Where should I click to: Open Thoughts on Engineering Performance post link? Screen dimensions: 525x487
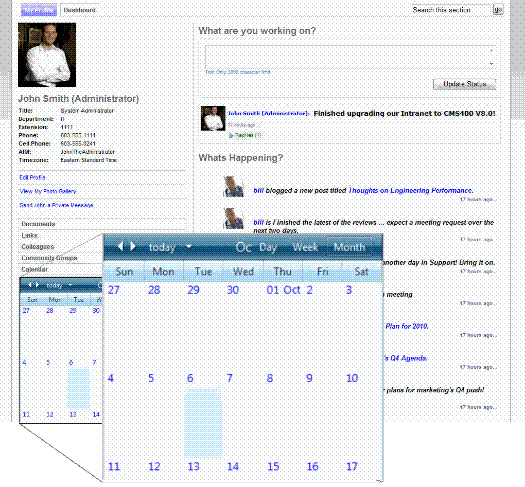pyautogui.click(x=410, y=190)
